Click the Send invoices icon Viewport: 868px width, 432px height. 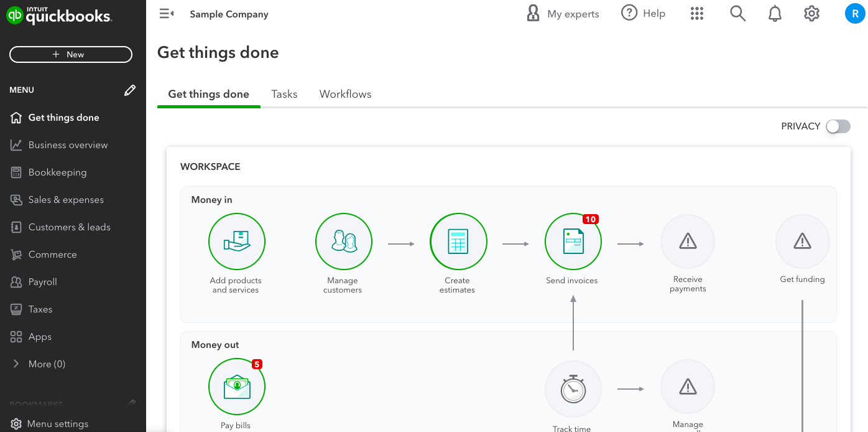tap(573, 242)
